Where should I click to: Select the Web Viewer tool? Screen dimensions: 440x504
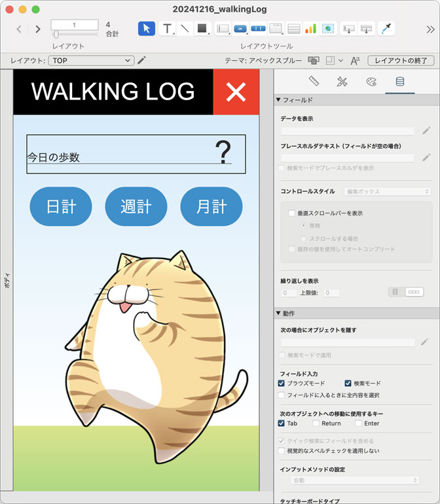[x=328, y=29]
